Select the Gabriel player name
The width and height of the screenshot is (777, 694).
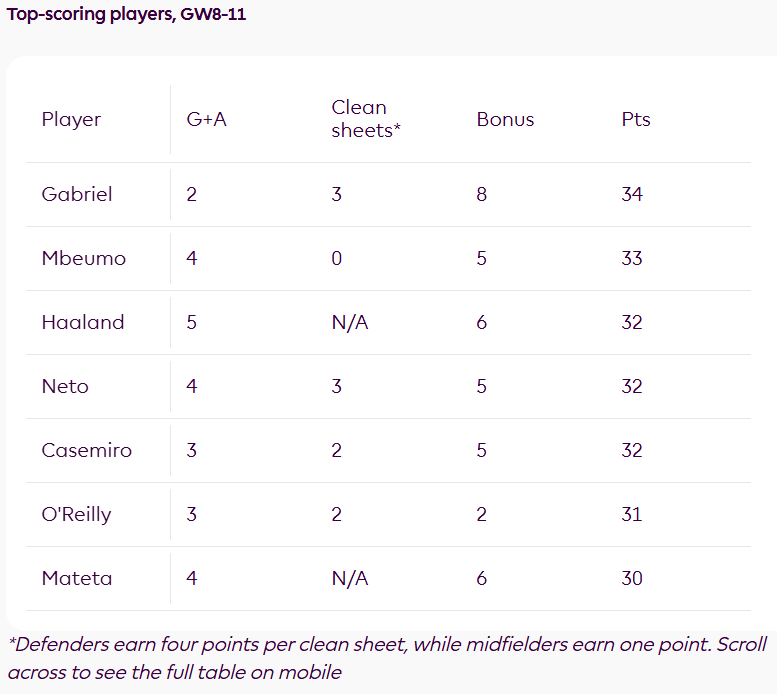(x=77, y=194)
